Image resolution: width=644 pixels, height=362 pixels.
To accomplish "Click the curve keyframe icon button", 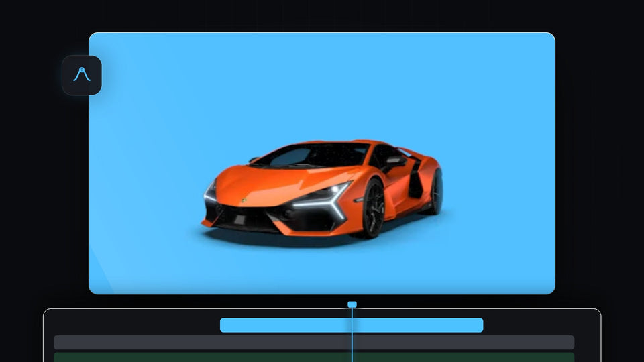I will pos(82,75).
